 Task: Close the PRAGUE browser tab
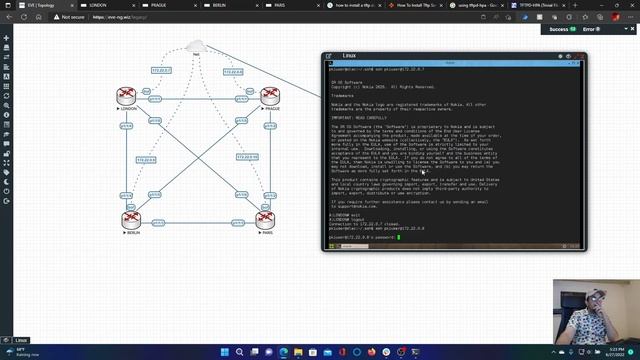(x=195, y=6)
